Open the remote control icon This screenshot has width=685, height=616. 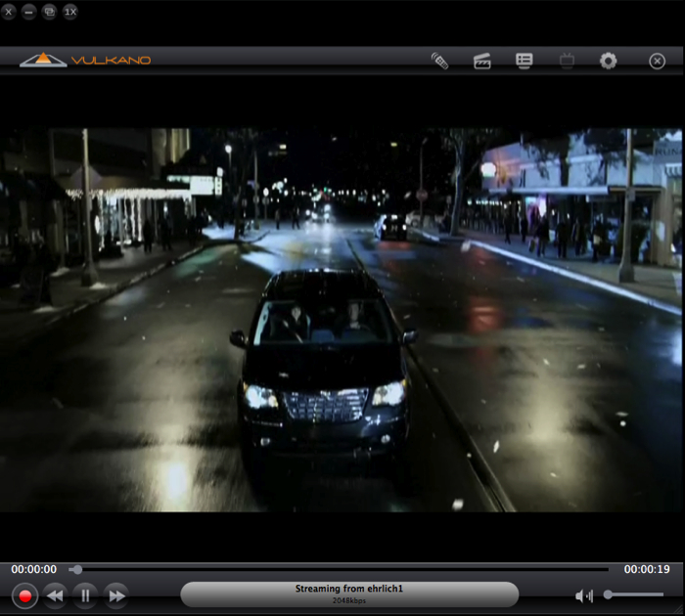click(x=440, y=61)
